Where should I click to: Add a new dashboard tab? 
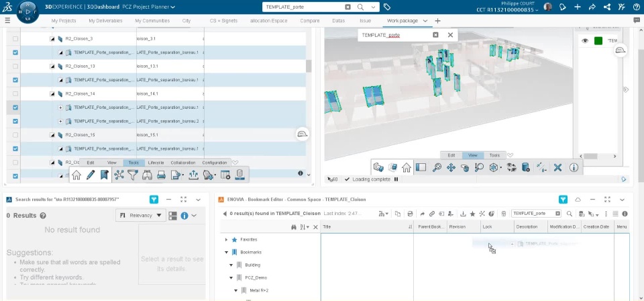click(437, 21)
